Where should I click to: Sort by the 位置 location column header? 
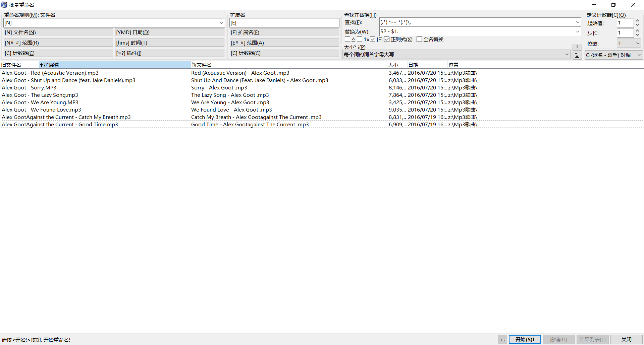[x=545, y=65]
